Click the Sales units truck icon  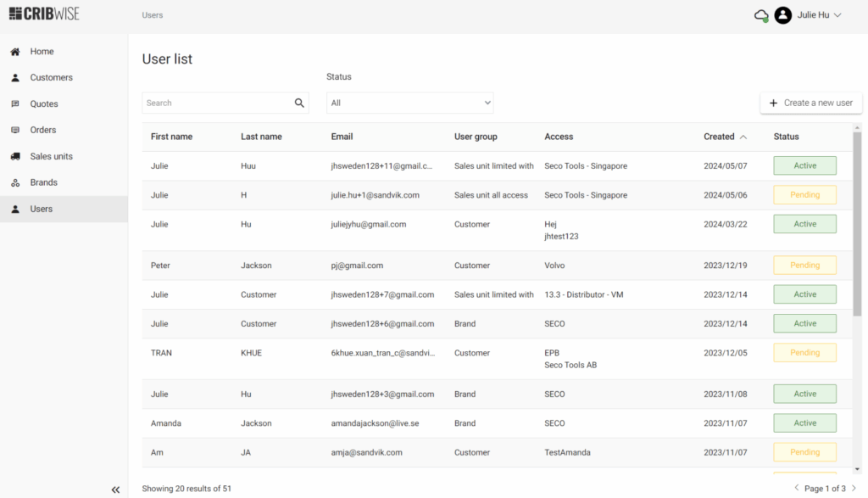point(15,156)
